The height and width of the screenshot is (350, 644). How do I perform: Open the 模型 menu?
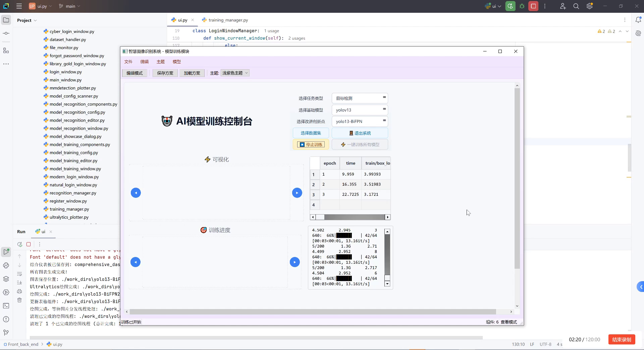point(177,61)
